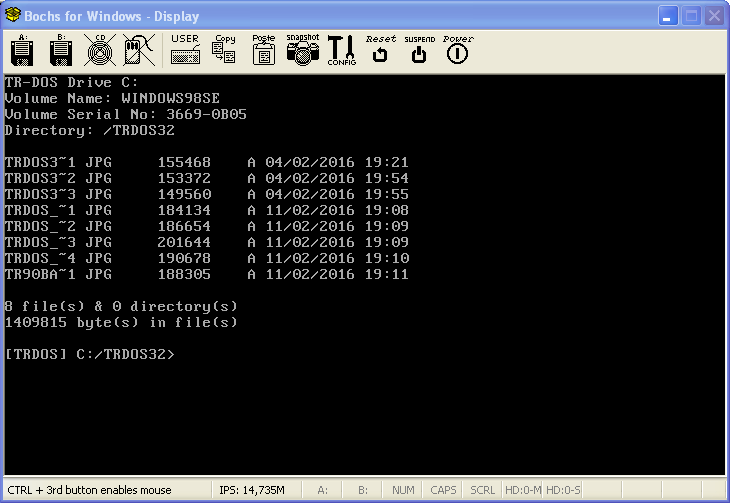Viewport: 730px width, 503px height.
Task: Toggle the CD-ROM drive icon
Action: tap(99, 51)
